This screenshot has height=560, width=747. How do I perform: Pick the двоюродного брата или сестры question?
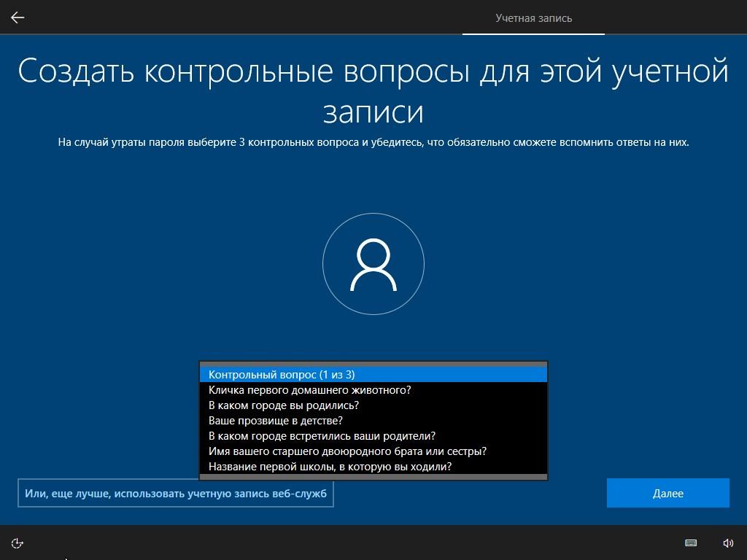click(x=373, y=451)
